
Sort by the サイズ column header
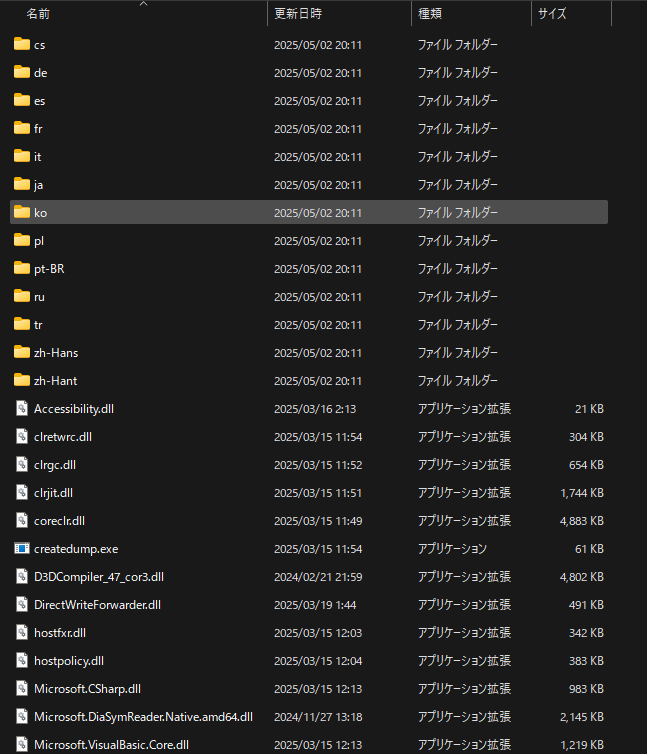point(552,13)
